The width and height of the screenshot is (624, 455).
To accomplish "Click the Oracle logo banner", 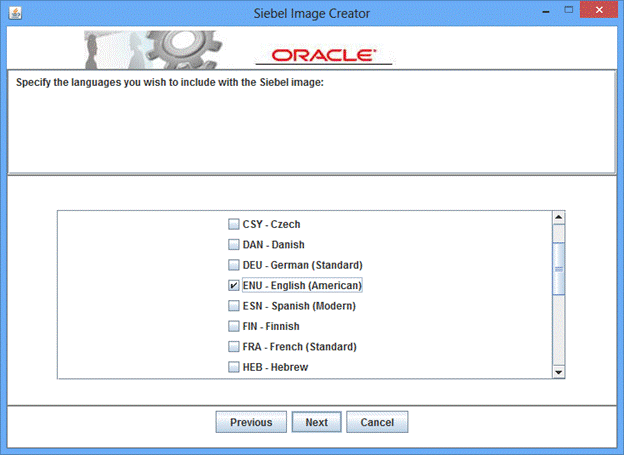I will coord(324,55).
